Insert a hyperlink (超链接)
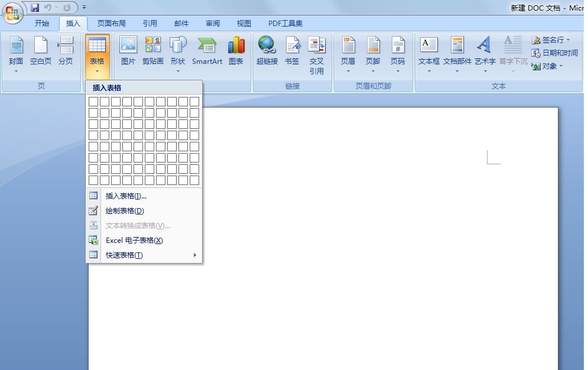This screenshot has height=370, width=588. [x=267, y=50]
